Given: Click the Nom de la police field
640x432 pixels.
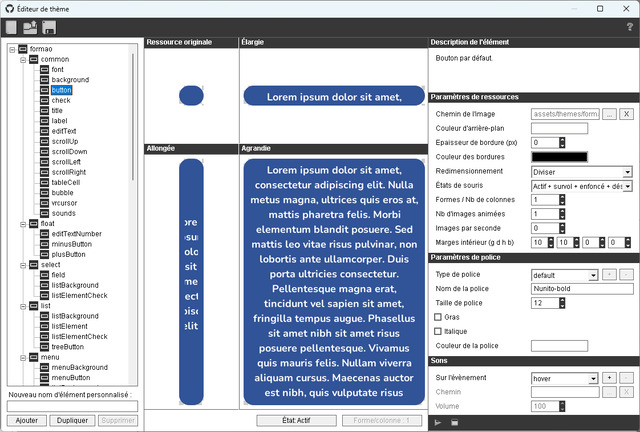Looking at the screenshot, I should (x=582, y=289).
